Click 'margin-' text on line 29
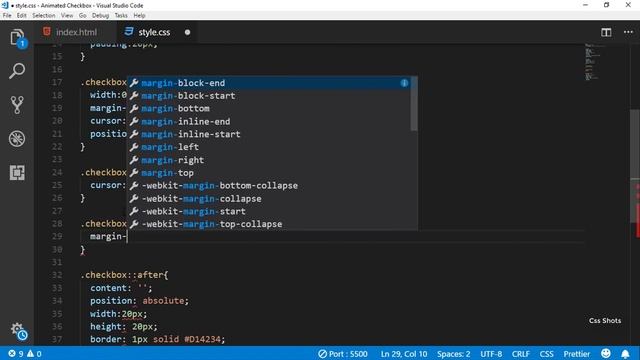This screenshot has height=360, width=640. coord(108,236)
